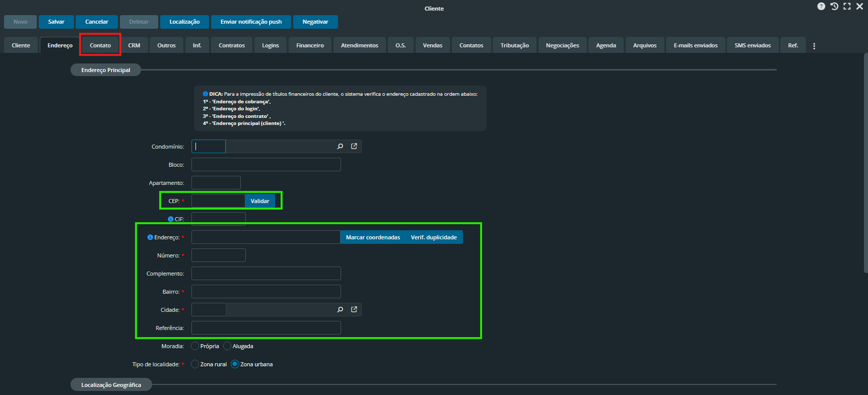
Task: Collapse the Endereço Principal section
Action: (106, 70)
